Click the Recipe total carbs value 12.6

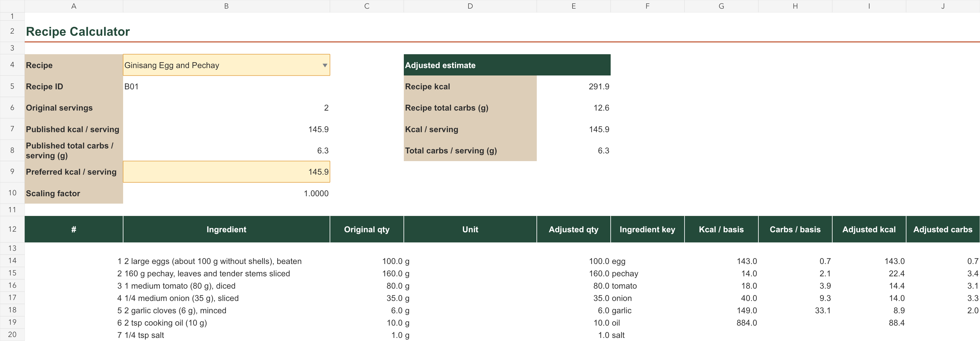pos(601,108)
